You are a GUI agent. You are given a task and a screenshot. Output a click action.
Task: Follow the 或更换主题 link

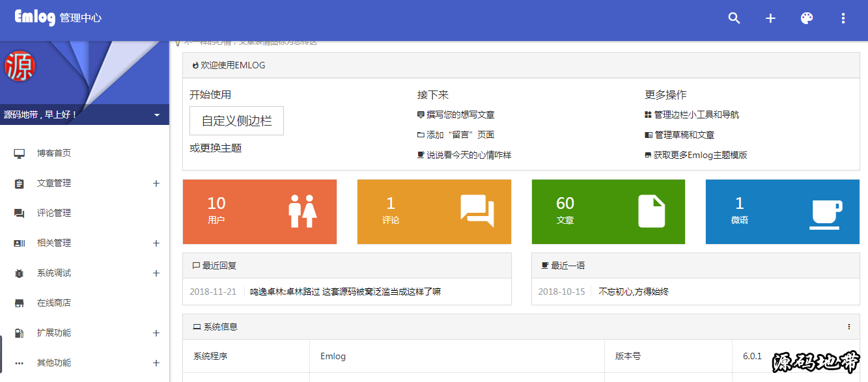(x=216, y=148)
